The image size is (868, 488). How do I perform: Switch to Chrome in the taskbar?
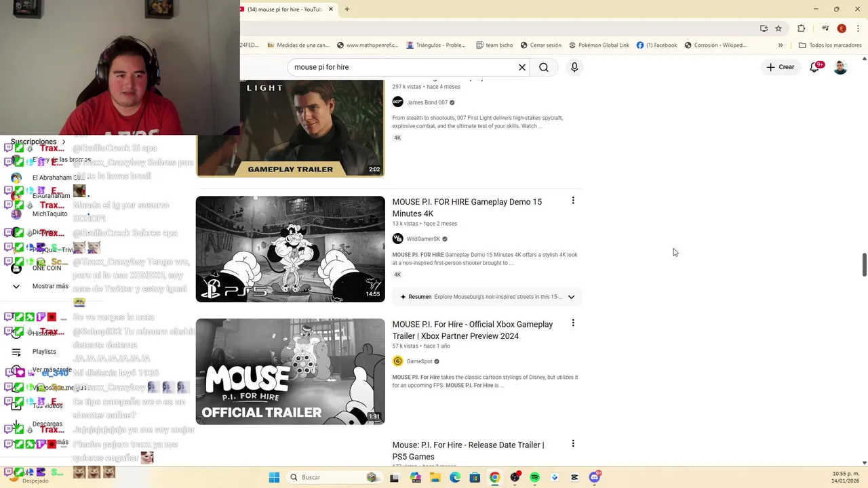[495, 477]
